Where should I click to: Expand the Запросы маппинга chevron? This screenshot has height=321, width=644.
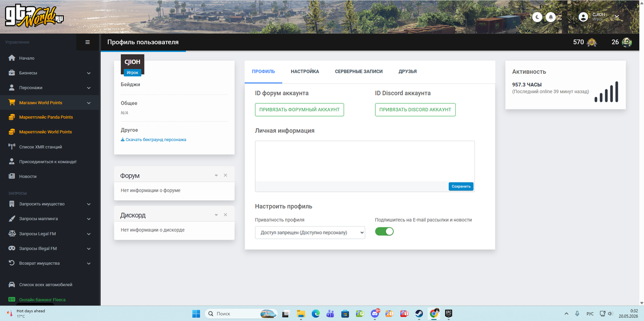89,219
